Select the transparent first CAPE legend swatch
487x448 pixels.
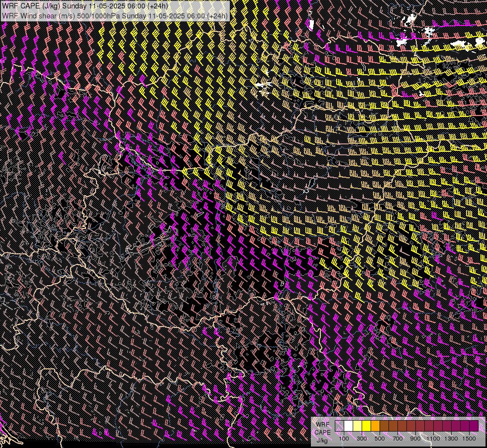339,426
